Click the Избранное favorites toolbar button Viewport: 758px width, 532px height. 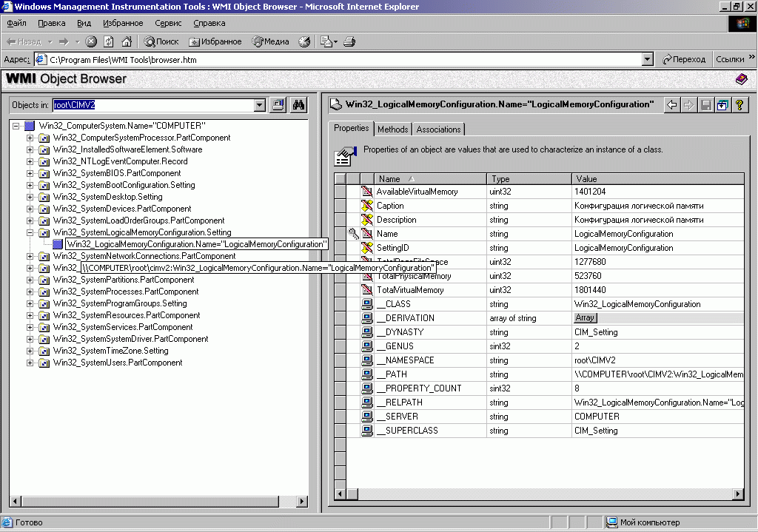click(215, 41)
